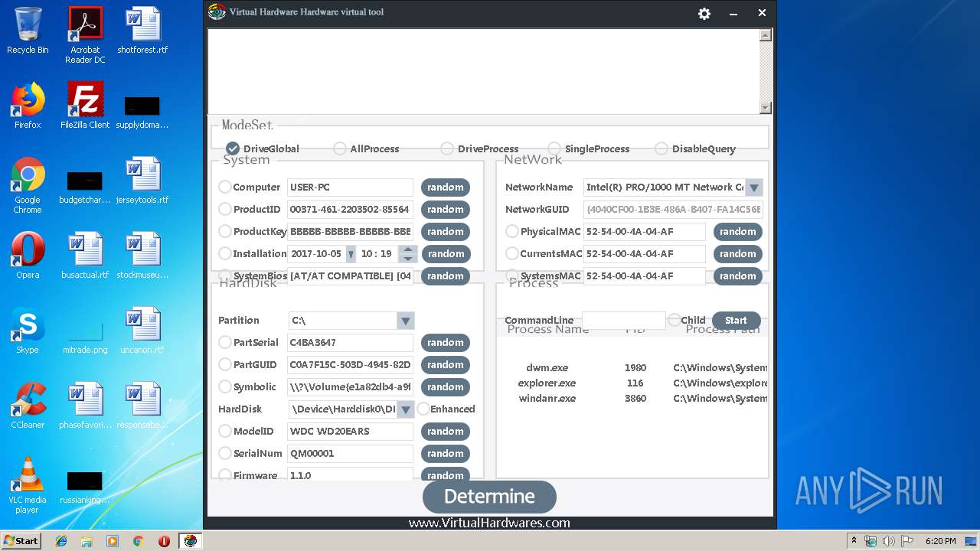Click the Determine button
The height and width of the screenshot is (551, 980).
tap(489, 497)
